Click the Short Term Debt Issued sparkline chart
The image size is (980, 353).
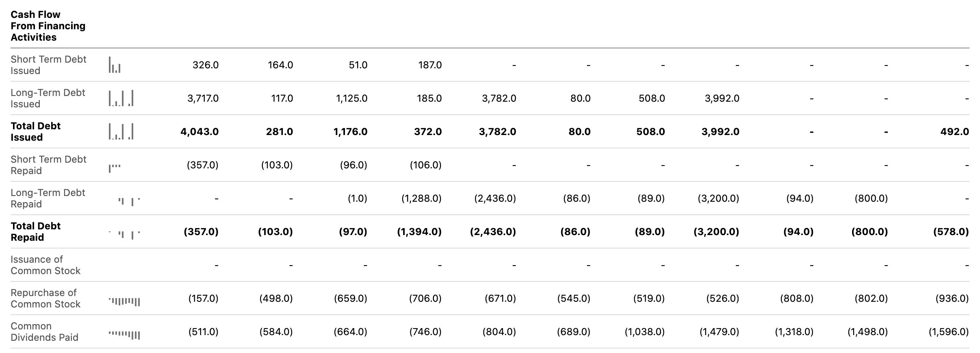[x=115, y=65]
